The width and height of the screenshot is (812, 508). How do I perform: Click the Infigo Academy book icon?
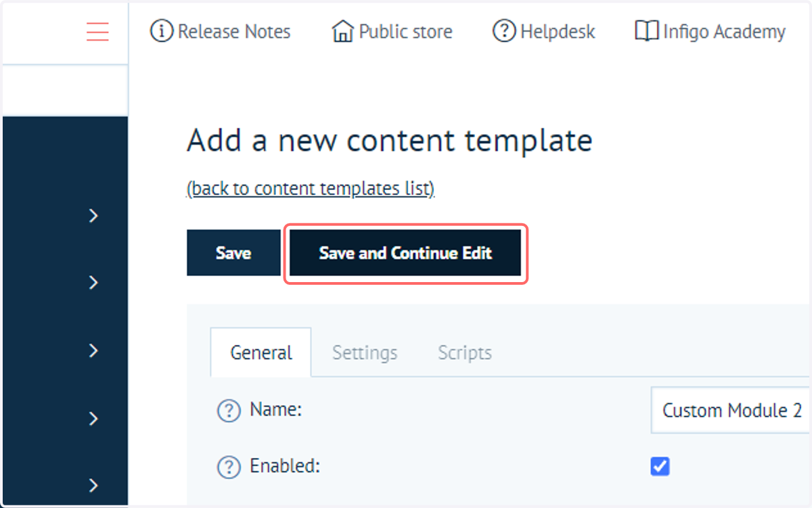[646, 31]
